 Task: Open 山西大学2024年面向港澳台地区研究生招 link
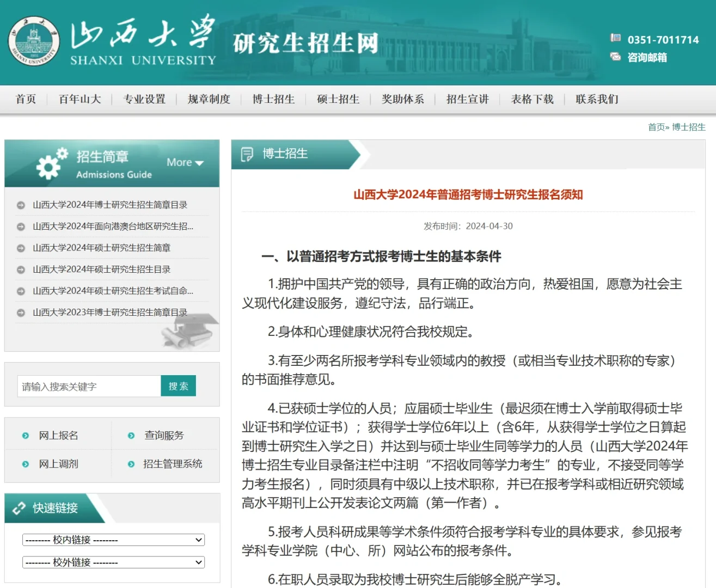113,226
